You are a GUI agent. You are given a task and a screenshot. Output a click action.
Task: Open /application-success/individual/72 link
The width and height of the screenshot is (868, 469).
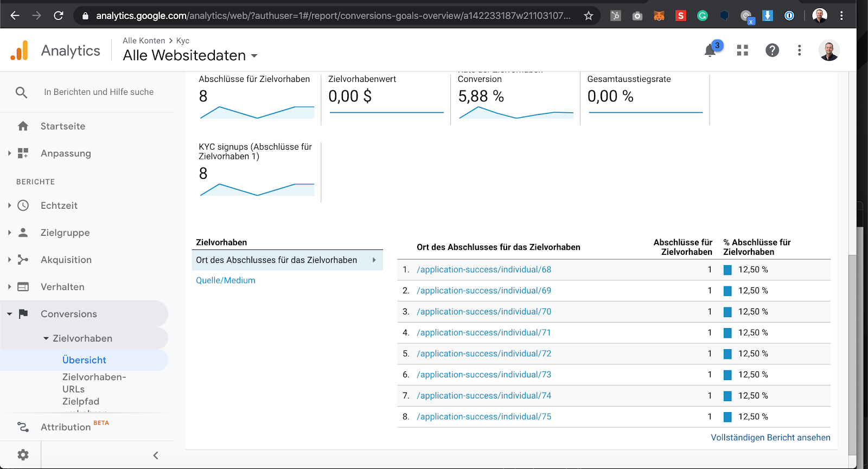click(484, 354)
